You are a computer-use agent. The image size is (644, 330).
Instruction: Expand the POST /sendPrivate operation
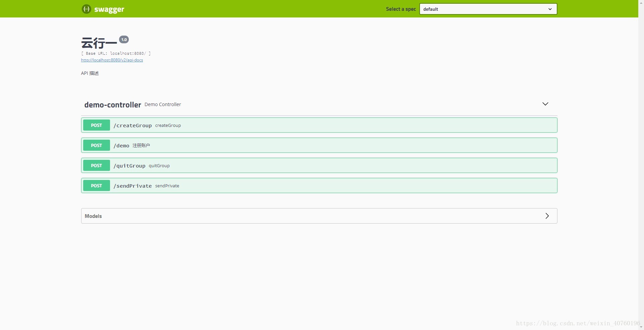(x=319, y=186)
